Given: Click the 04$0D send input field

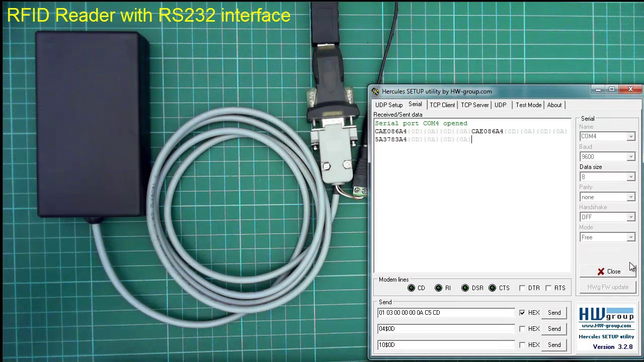Looking at the screenshot, I should [x=446, y=329].
